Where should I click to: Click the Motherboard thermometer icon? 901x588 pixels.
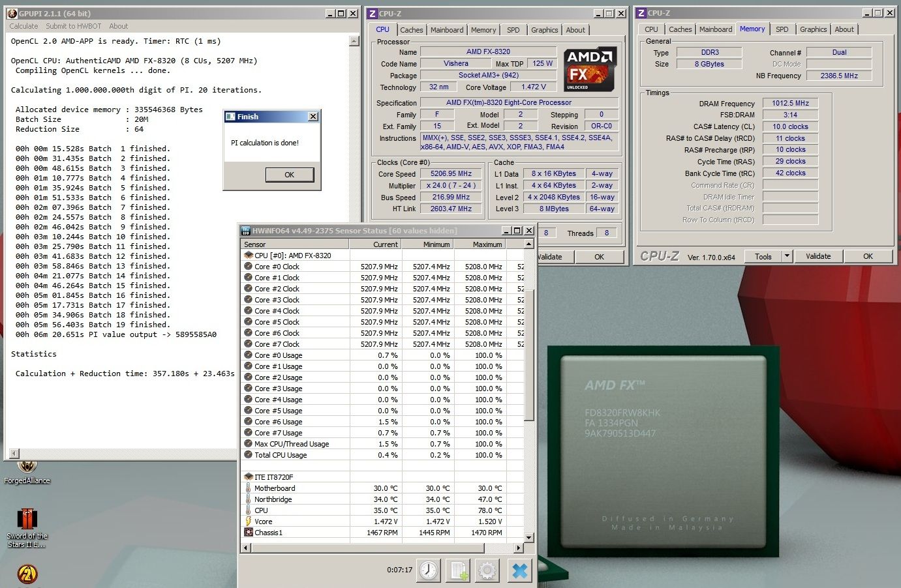[x=248, y=488]
